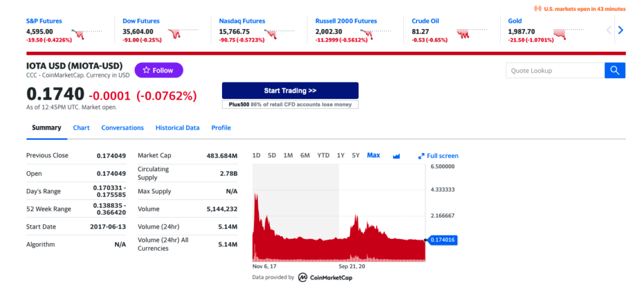Click the CoinMarketCap logo below the chart
The height and width of the screenshot is (284, 644).
pos(325,277)
